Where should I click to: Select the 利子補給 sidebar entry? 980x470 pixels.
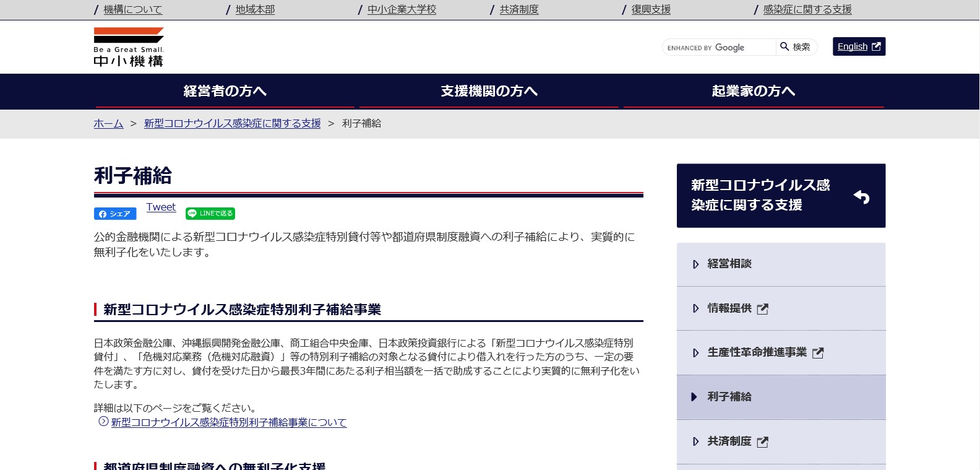click(729, 397)
